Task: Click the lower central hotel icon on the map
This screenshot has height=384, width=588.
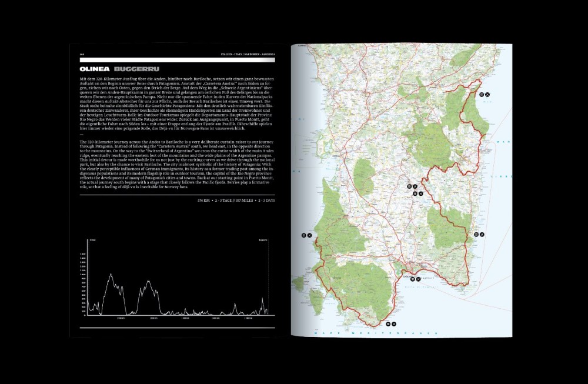Action: tap(415, 193)
